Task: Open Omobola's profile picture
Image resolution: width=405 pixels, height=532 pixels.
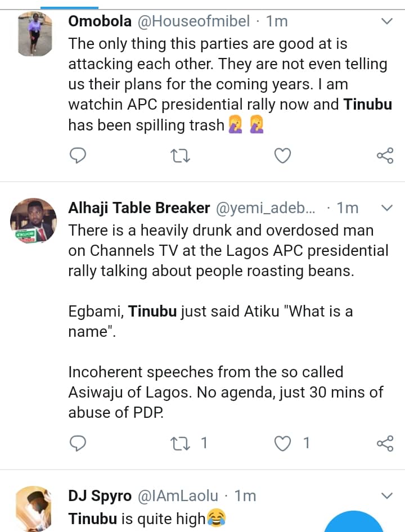Action: tap(34, 35)
